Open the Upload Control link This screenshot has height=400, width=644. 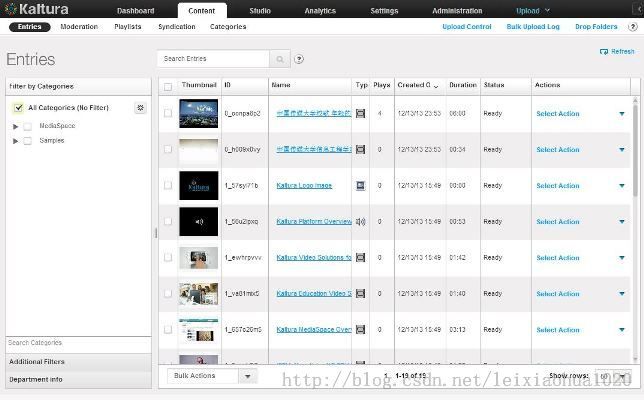click(x=467, y=27)
